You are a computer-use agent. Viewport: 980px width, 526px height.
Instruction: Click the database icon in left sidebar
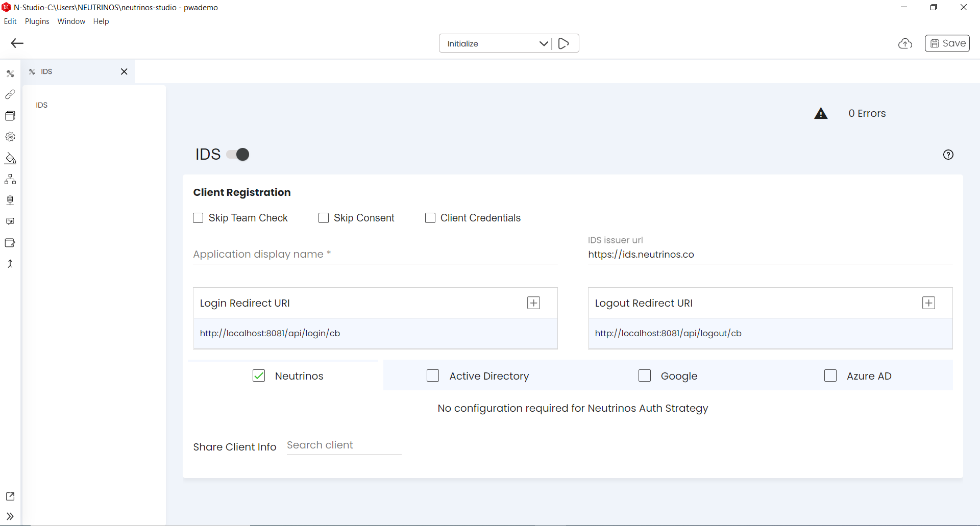(x=10, y=200)
